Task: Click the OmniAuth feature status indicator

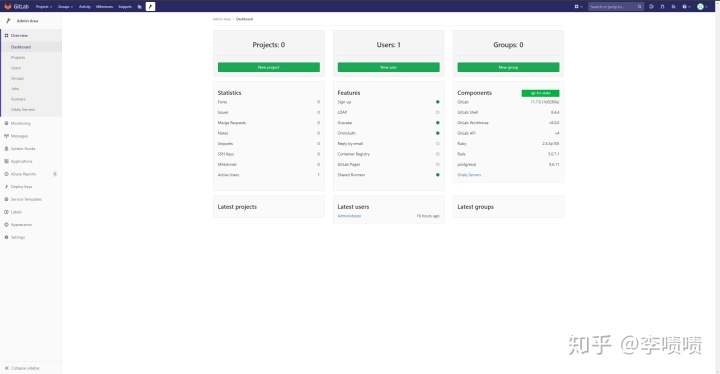Action: tap(438, 133)
